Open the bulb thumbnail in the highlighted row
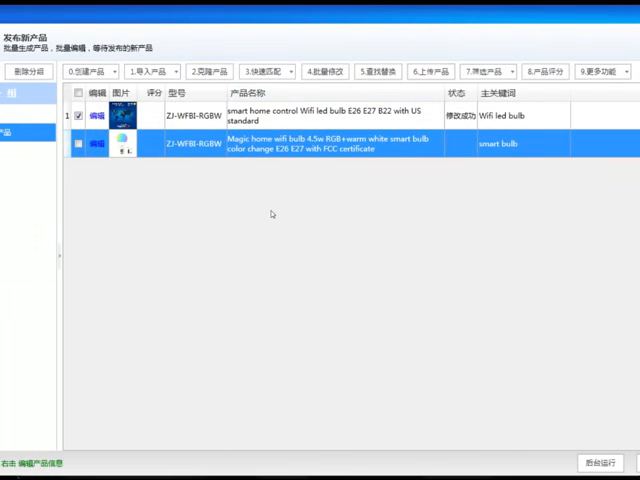 coord(123,143)
